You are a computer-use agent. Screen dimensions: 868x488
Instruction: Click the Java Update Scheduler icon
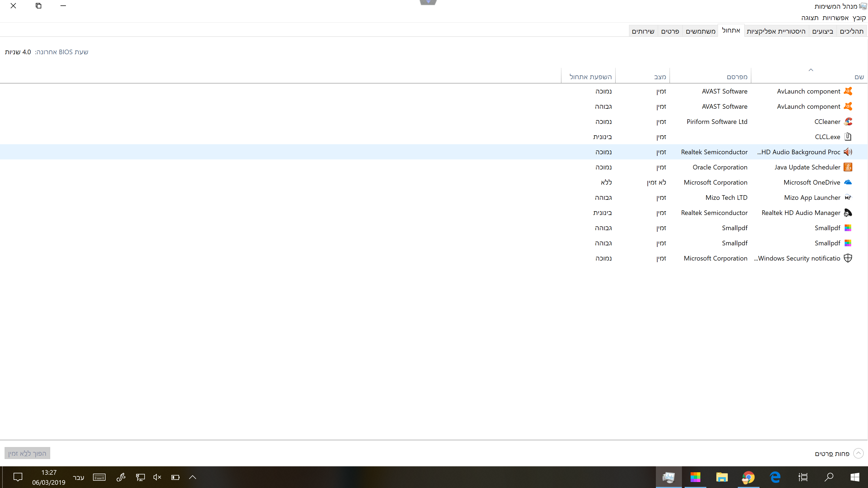click(x=848, y=167)
